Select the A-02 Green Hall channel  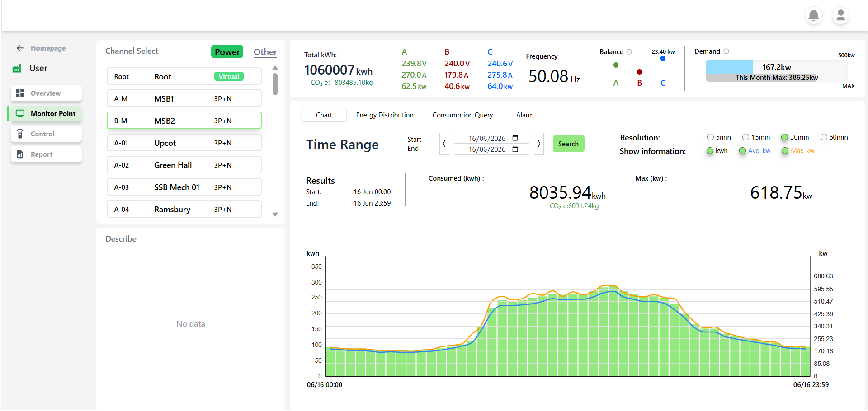[x=184, y=165]
